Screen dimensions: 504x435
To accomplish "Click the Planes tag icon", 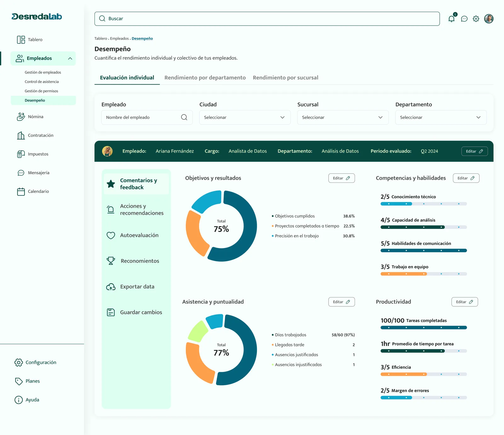I will [19, 381].
